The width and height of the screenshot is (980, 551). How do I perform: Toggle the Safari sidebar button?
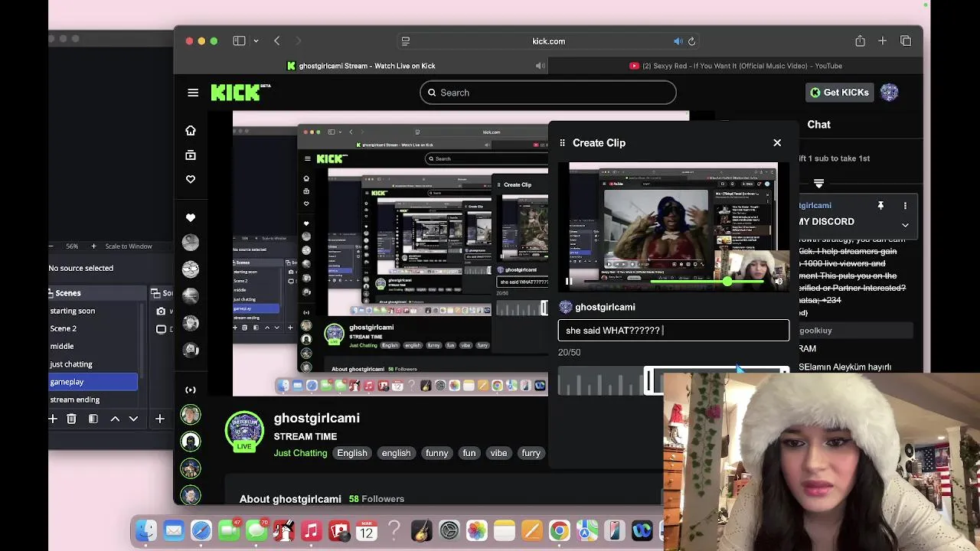point(239,41)
